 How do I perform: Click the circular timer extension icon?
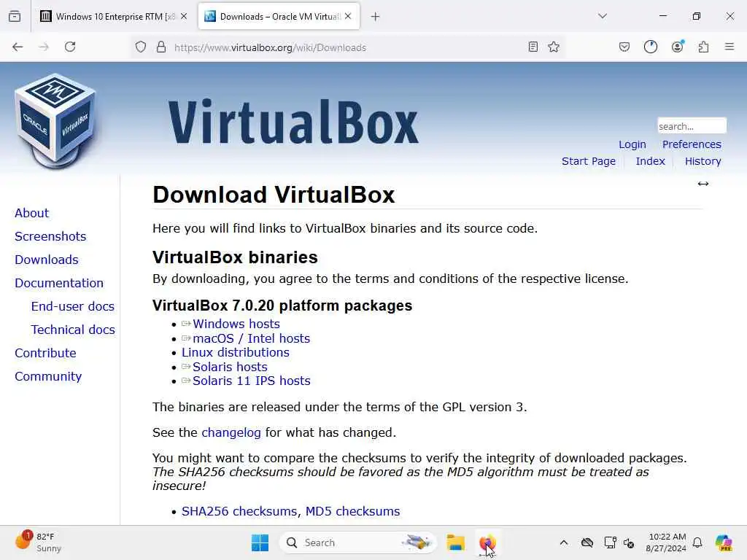click(650, 47)
